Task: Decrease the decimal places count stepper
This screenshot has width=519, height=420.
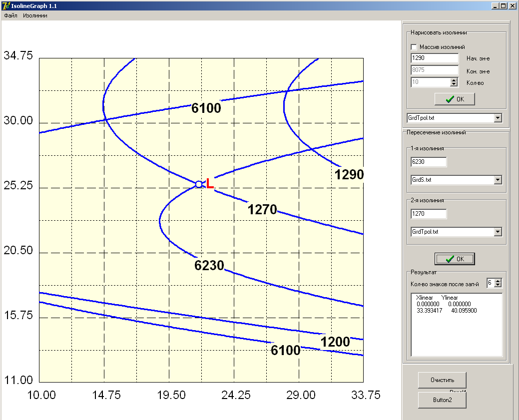Action: 498,285
